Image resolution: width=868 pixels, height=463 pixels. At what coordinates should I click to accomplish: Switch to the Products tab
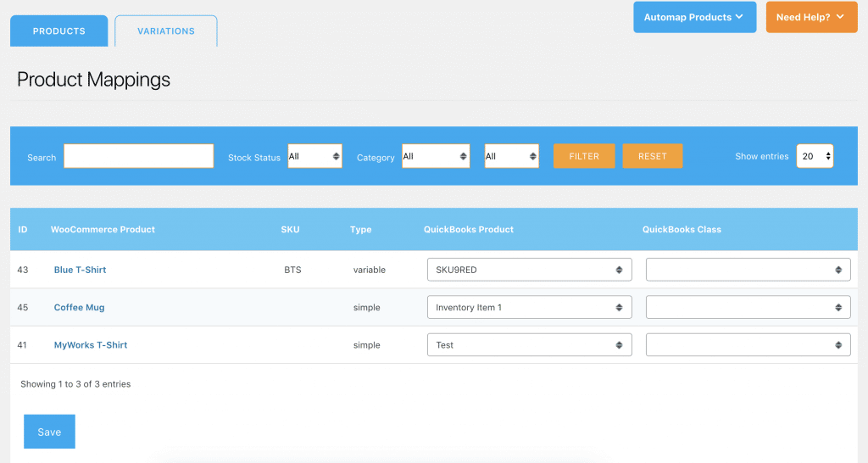tap(58, 31)
